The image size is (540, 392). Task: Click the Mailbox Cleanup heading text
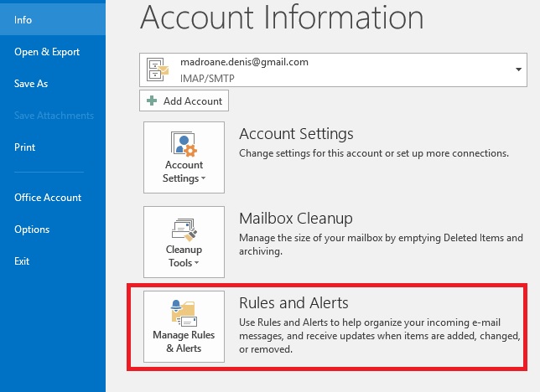tap(295, 219)
